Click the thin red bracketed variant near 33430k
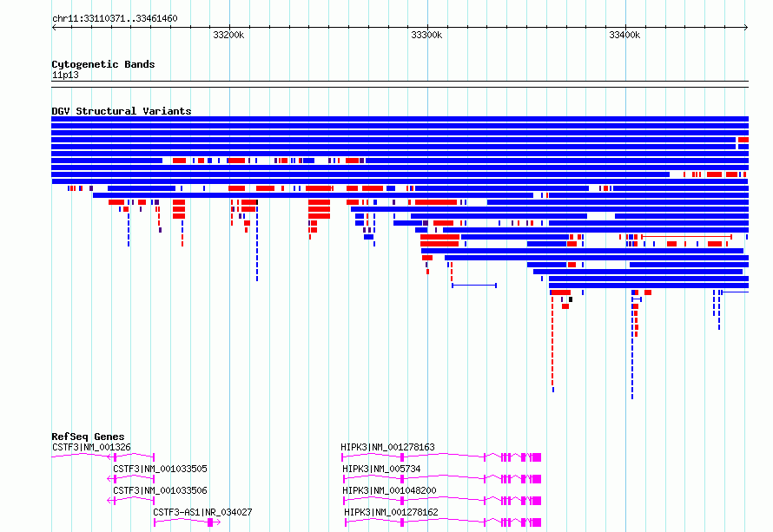The width and height of the screenshot is (773, 532). point(686,237)
